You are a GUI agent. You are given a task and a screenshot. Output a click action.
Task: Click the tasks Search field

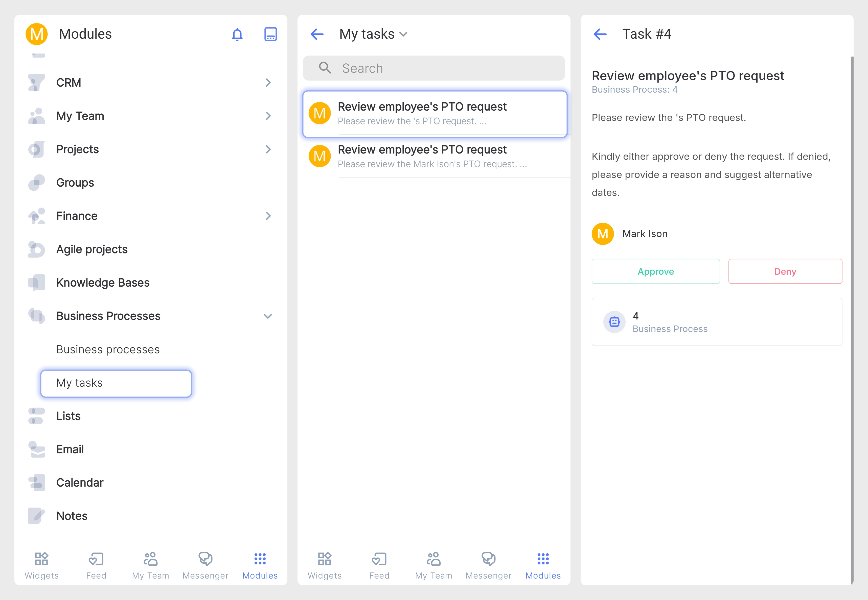tap(433, 68)
